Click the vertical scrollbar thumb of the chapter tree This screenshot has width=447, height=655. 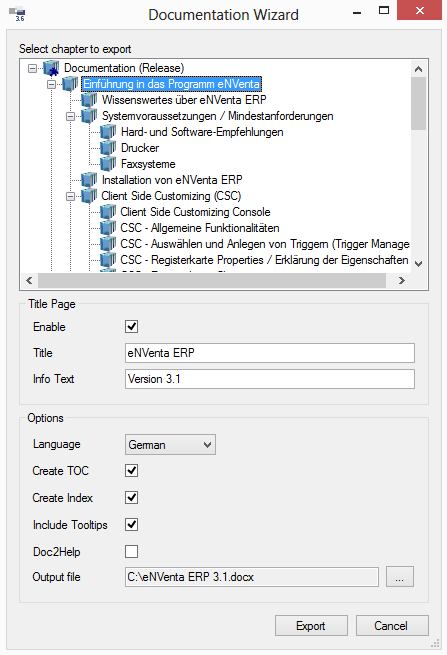pos(419,104)
